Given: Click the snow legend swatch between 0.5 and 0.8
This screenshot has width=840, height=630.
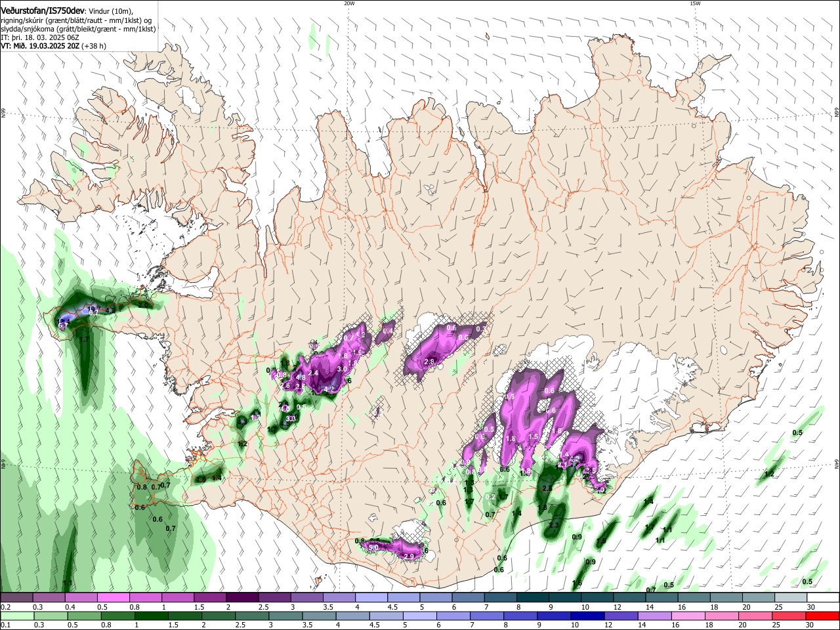Looking at the screenshot, I should pyautogui.click(x=114, y=598).
